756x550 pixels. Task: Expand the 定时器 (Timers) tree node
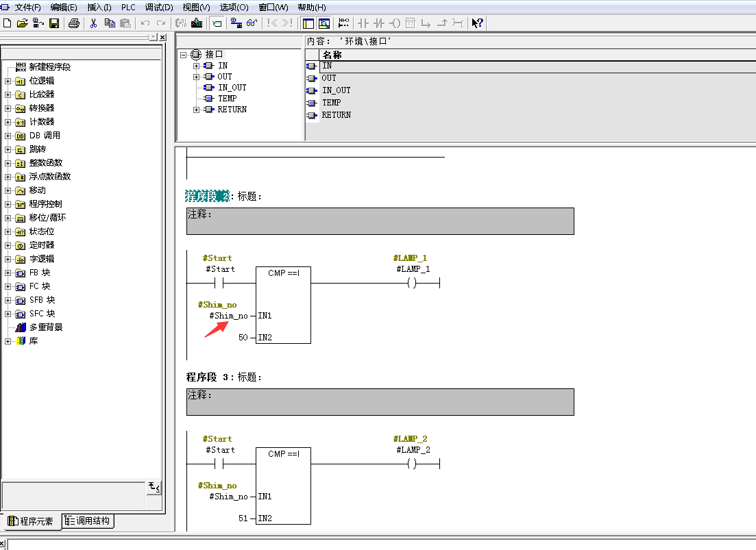click(8, 245)
